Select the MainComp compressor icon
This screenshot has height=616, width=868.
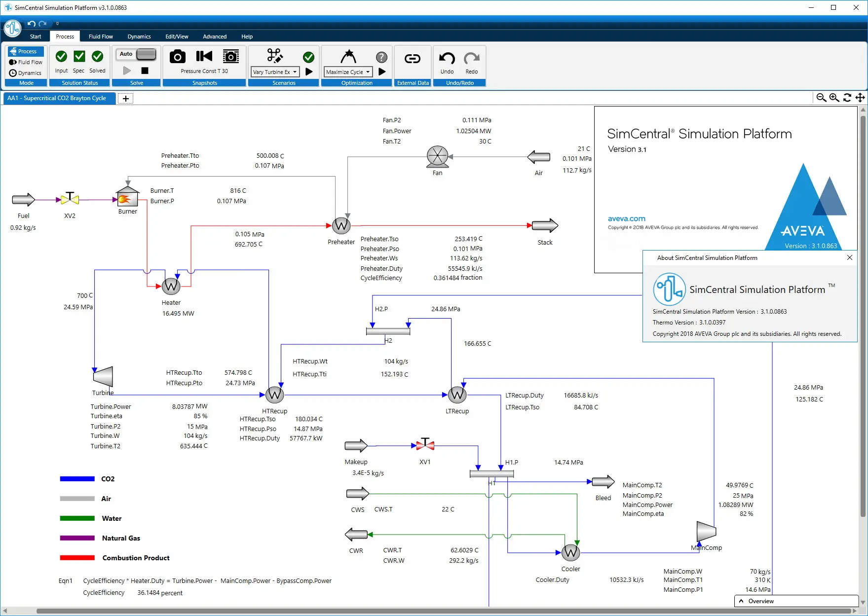706,531
